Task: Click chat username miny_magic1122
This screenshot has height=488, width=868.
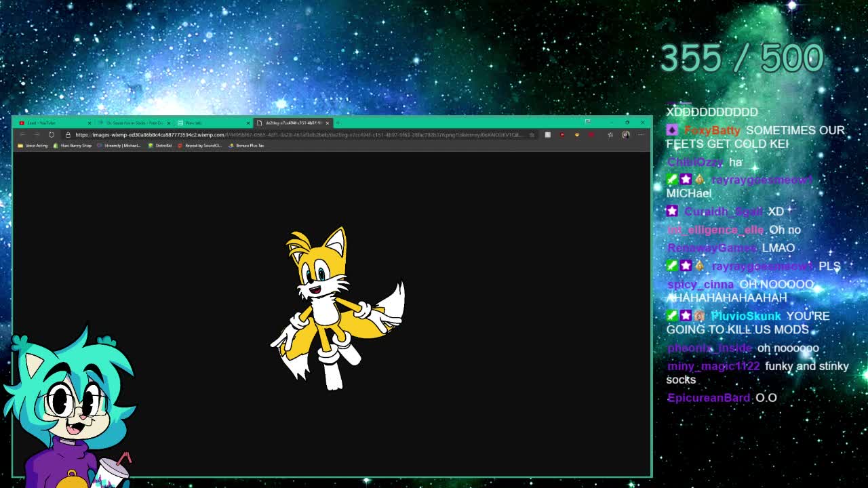Action: point(713,366)
